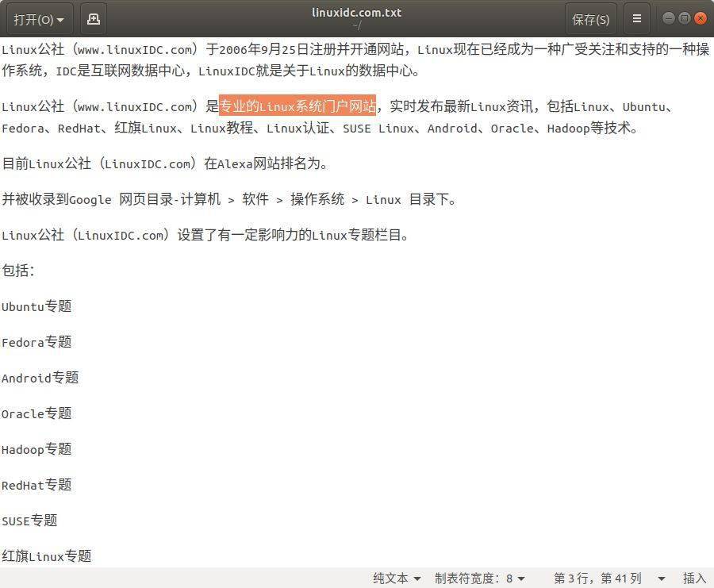Click the line mentioning Alexa网站排名

pyautogui.click(x=165, y=163)
